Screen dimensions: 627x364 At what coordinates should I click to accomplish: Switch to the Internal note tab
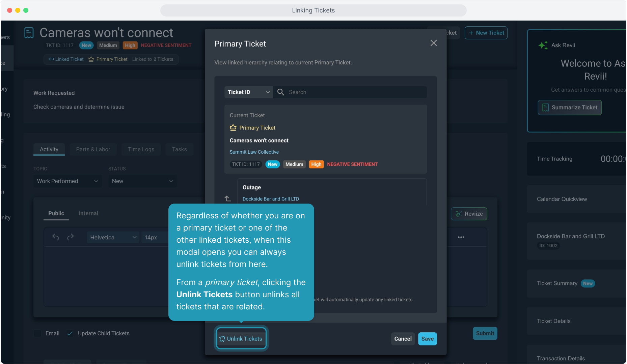[88, 213]
